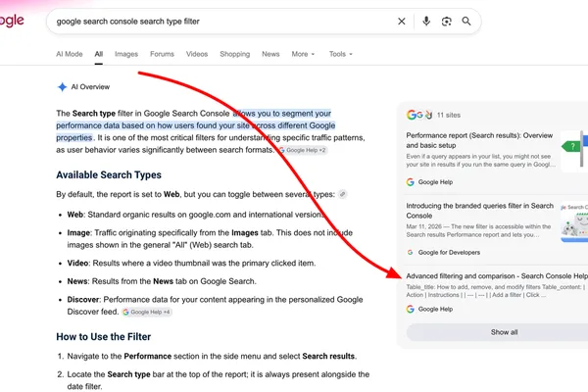Expand the More dropdown menu

tap(303, 54)
